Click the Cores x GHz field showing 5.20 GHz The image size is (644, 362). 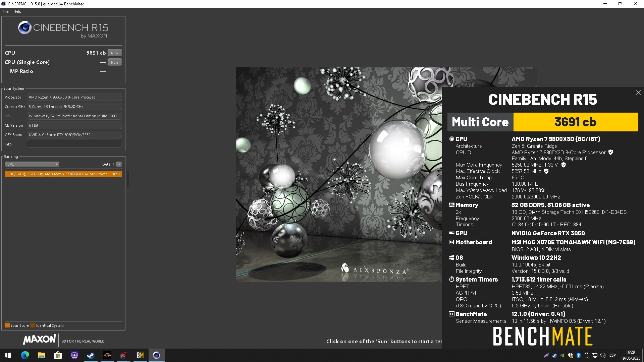[x=74, y=107]
